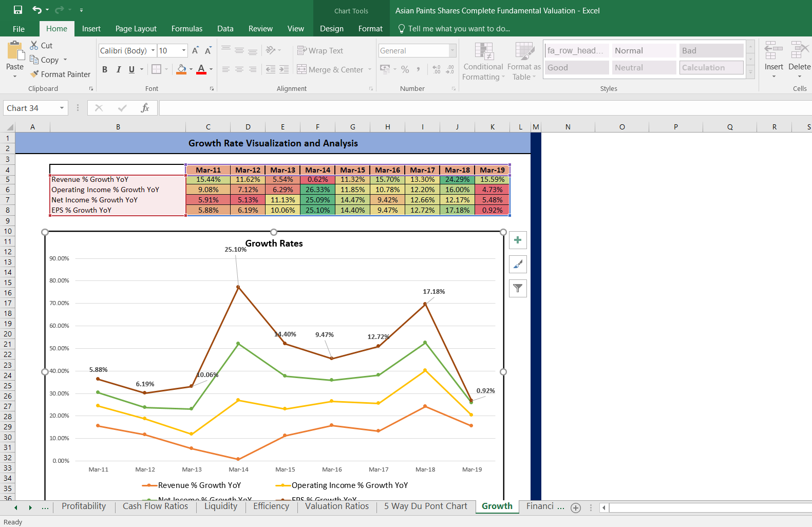The image size is (812, 527).
Task: Toggle Bold formatting
Action: (105, 69)
